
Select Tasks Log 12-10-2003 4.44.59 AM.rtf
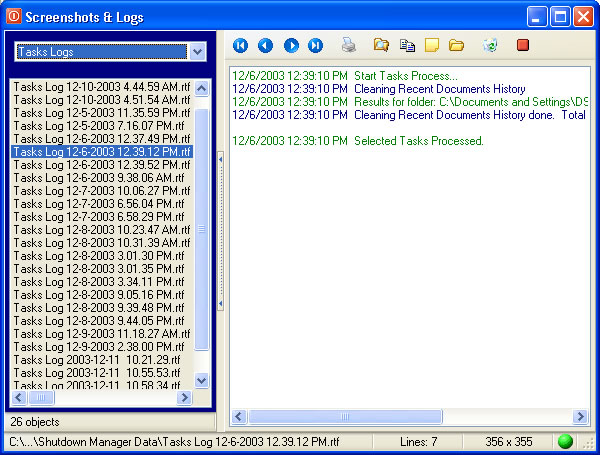[100, 88]
